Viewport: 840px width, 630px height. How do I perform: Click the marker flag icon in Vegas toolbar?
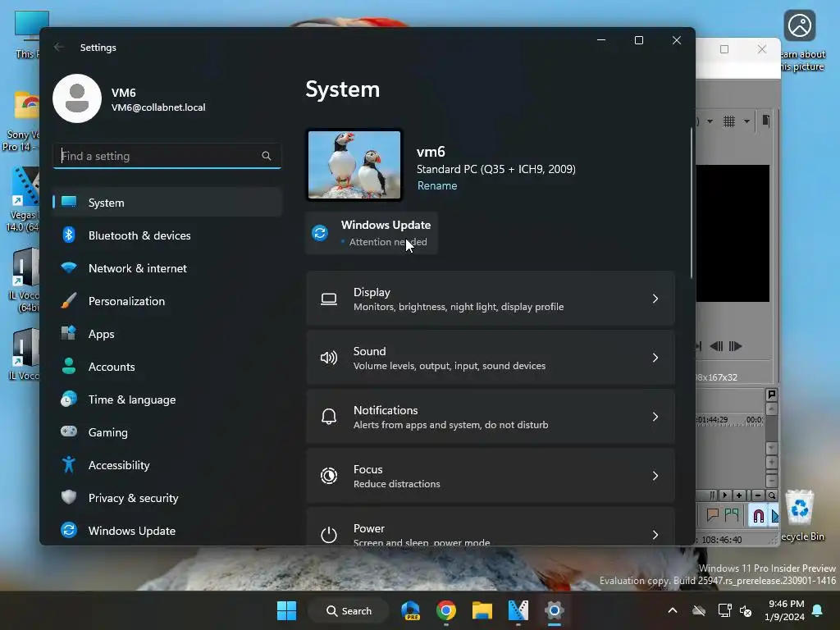click(713, 515)
